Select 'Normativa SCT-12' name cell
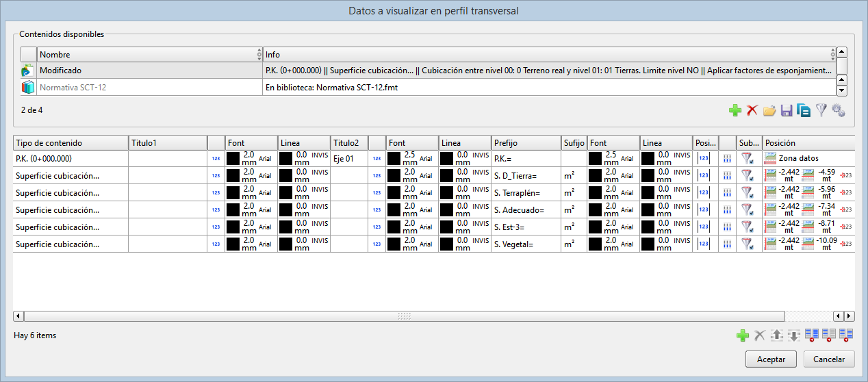Screen dimensions: 868x382 [149, 88]
